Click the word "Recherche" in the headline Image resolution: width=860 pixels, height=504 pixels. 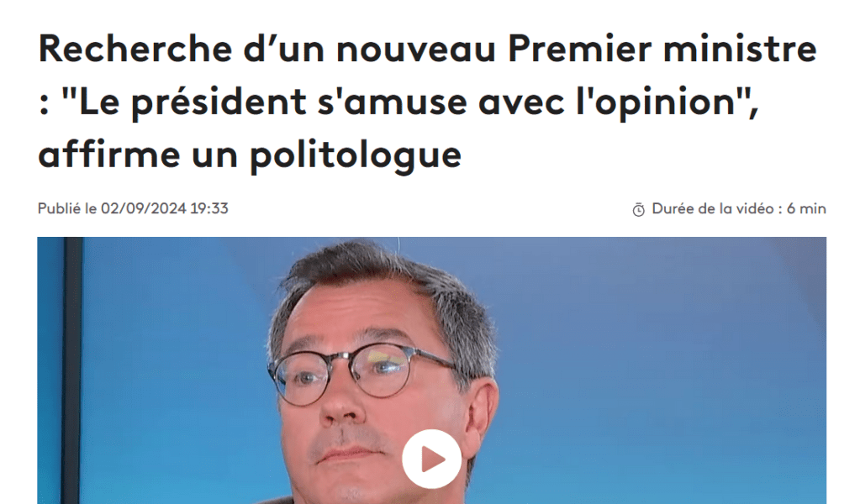click(135, 49)
